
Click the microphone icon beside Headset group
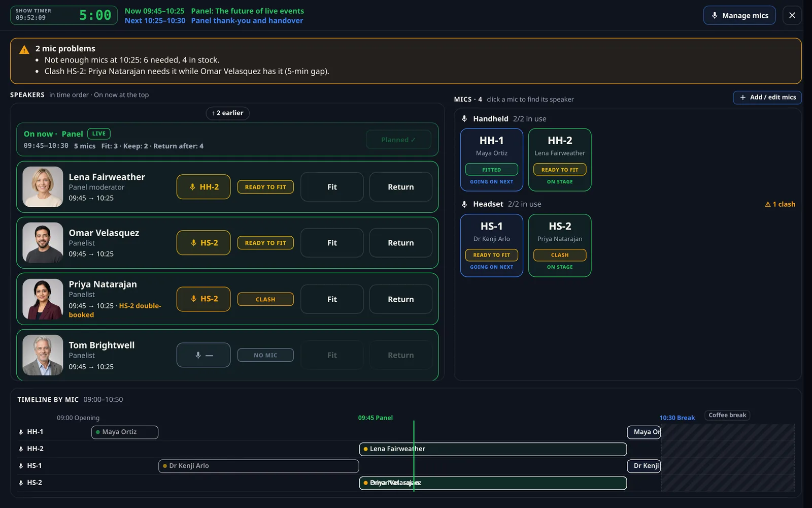pos(464,204)
